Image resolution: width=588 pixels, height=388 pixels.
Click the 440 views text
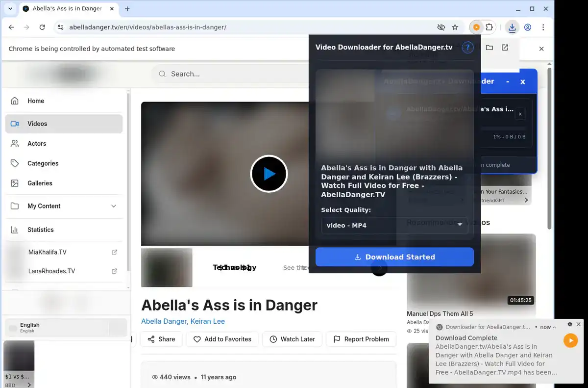coord(175,377)
